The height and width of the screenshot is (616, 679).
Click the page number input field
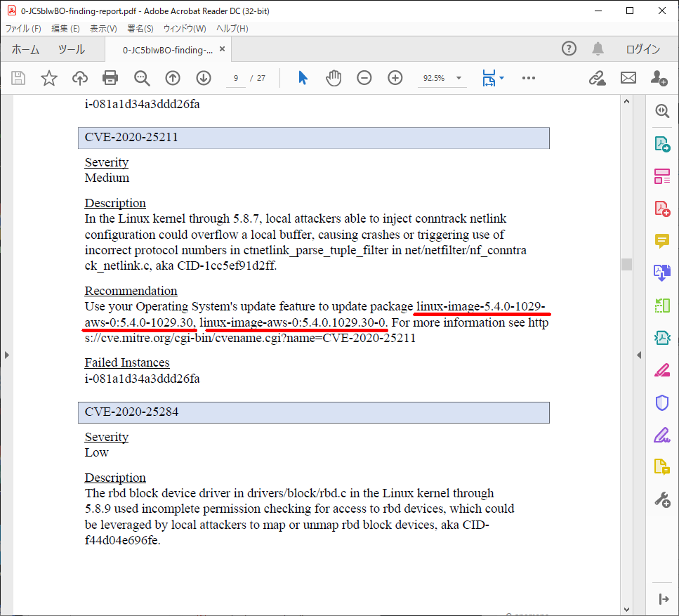(x=237, y=78)
